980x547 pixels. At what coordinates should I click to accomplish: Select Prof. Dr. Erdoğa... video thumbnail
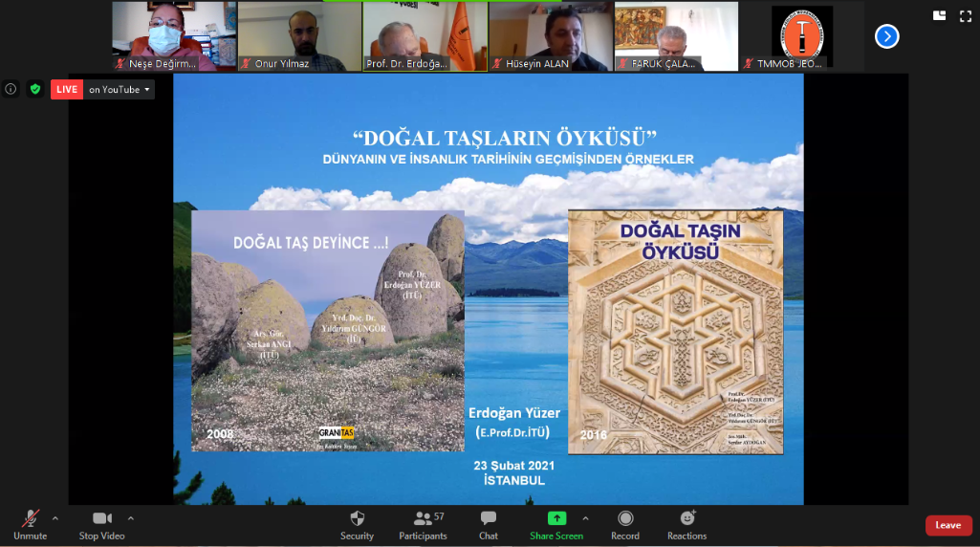(425, 35)
